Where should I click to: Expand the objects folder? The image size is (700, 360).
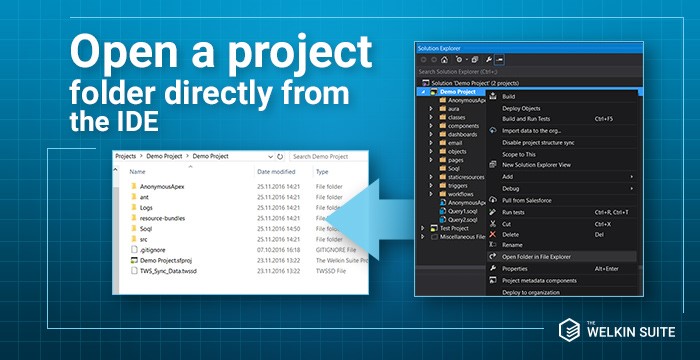click(431, 151)
